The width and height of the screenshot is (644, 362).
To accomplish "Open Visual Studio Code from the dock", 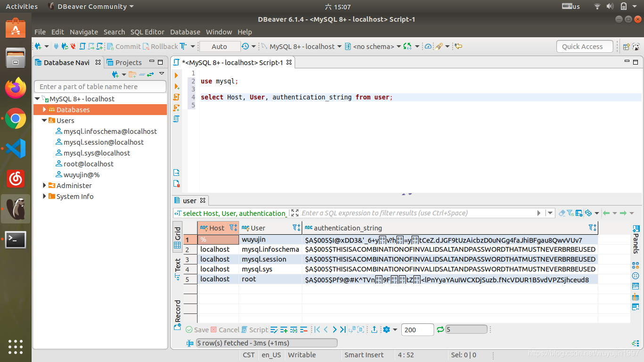I will pyautogui.click(x=16, y=148).
